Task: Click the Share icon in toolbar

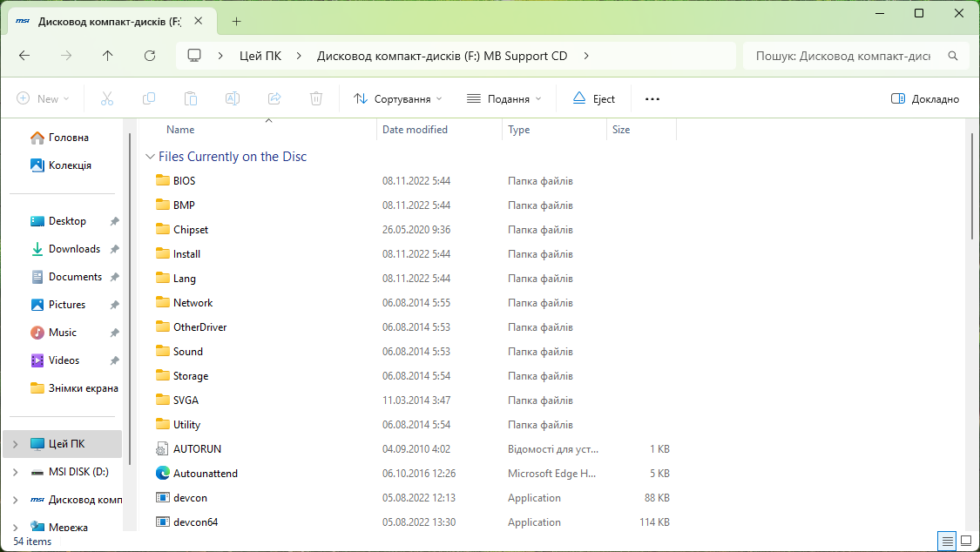Action: pyautogui.click(x=274, y=98)
